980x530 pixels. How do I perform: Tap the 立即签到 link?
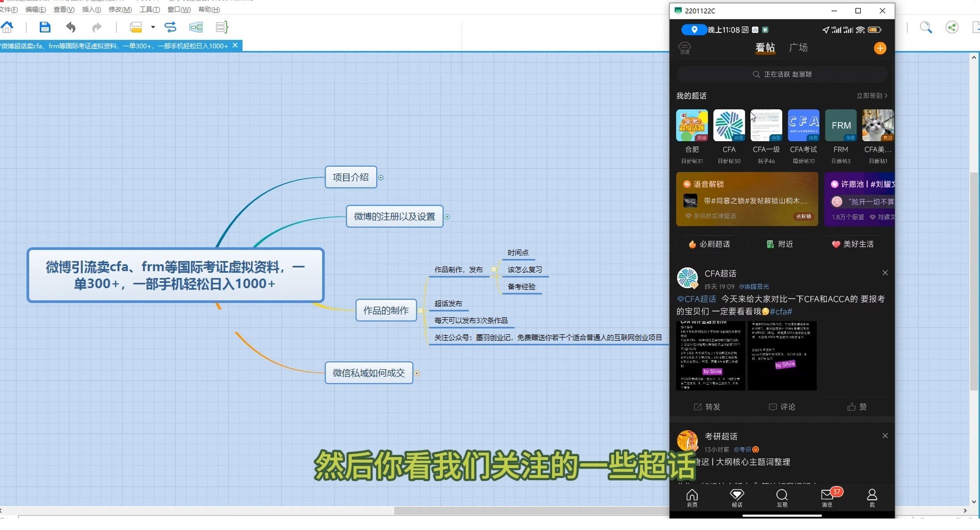872,95
